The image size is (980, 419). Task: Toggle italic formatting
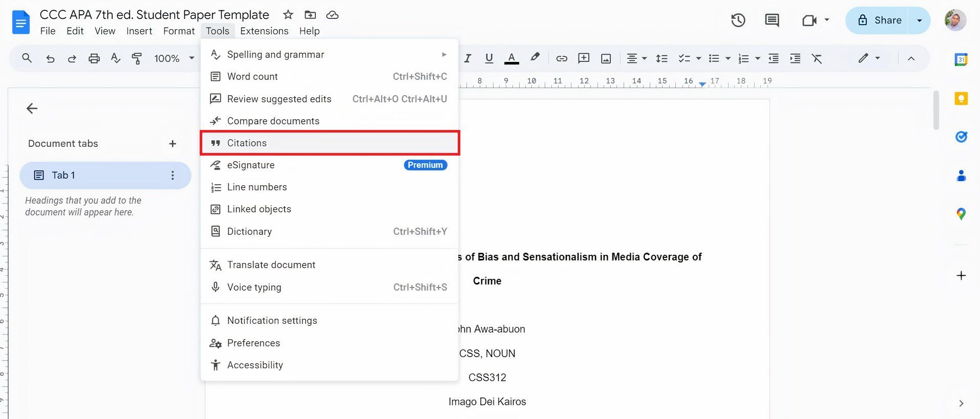click(x=467, y=58)
